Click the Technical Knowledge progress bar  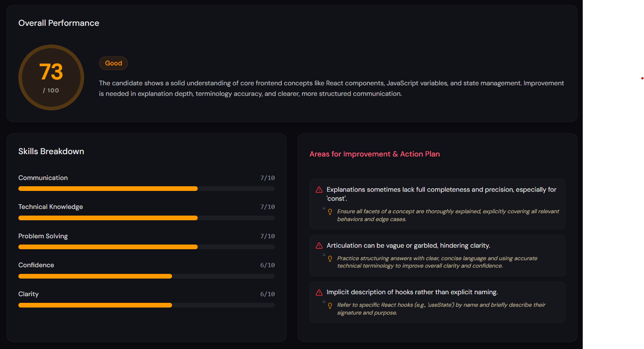click(146, 218)
